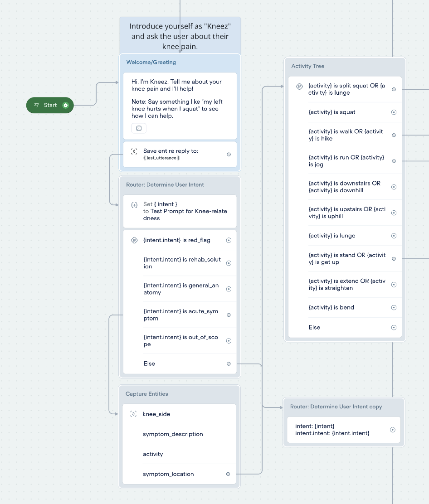Select the symptom_description entity row
The width and height of the screenshot is (429, 504).
point(173,434)
